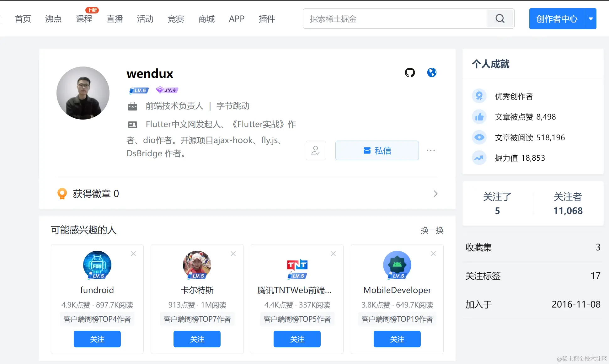
Task: Click 换一换 to refresh recommendations
Action: pos(431,230)
